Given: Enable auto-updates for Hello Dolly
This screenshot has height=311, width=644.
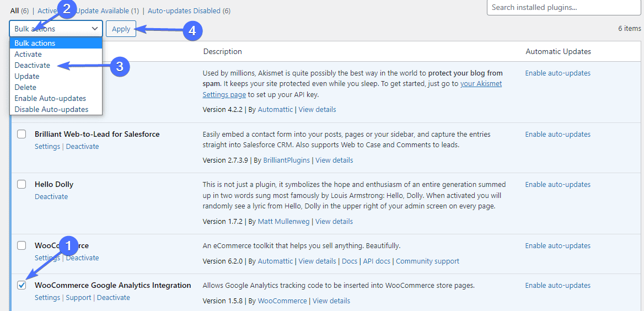Looking at the screenshot, I should (558, 185).
